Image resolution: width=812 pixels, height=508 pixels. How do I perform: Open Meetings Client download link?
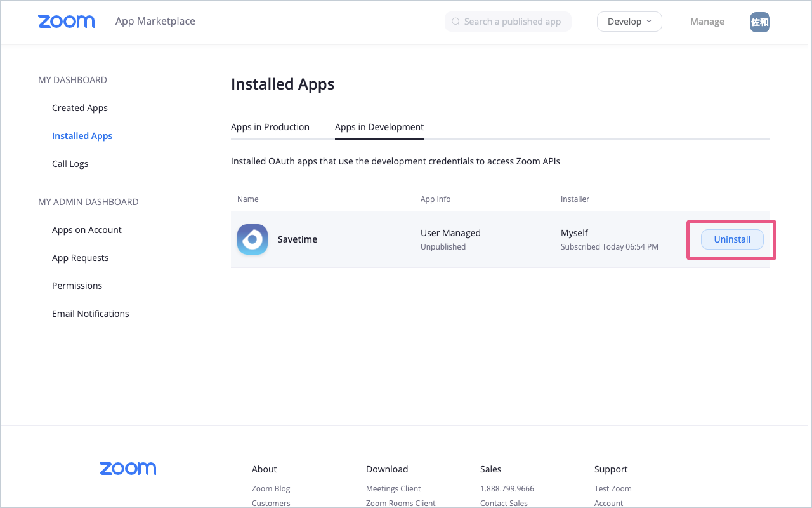point(393,489)
